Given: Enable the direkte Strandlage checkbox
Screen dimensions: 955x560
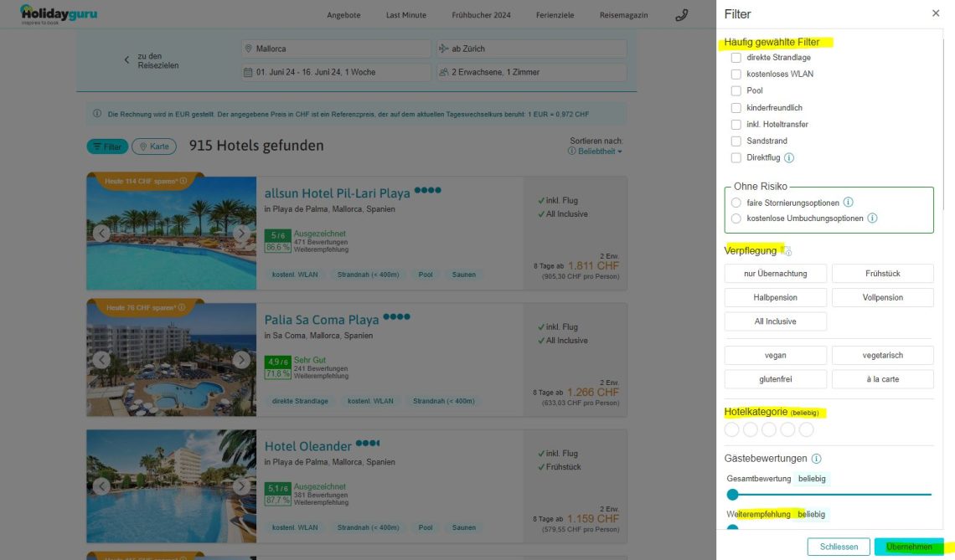Looking at the screenshot, I should pos(736,58).
